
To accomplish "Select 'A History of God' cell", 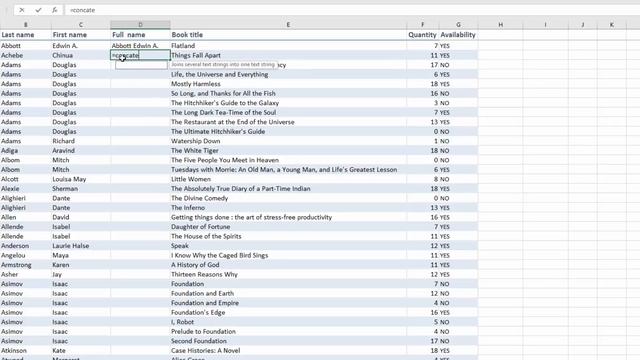I will pos(288,265).
